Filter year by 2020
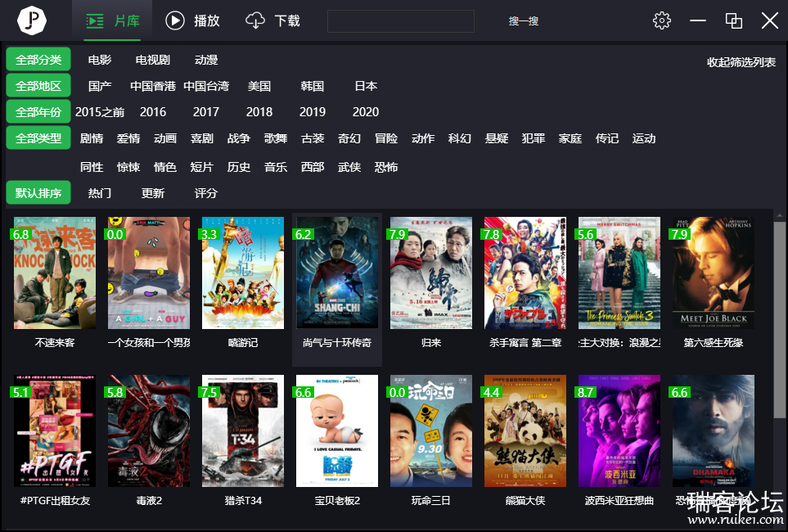The width and height of the screenshot is (788, 532). [x=366, y=112]
